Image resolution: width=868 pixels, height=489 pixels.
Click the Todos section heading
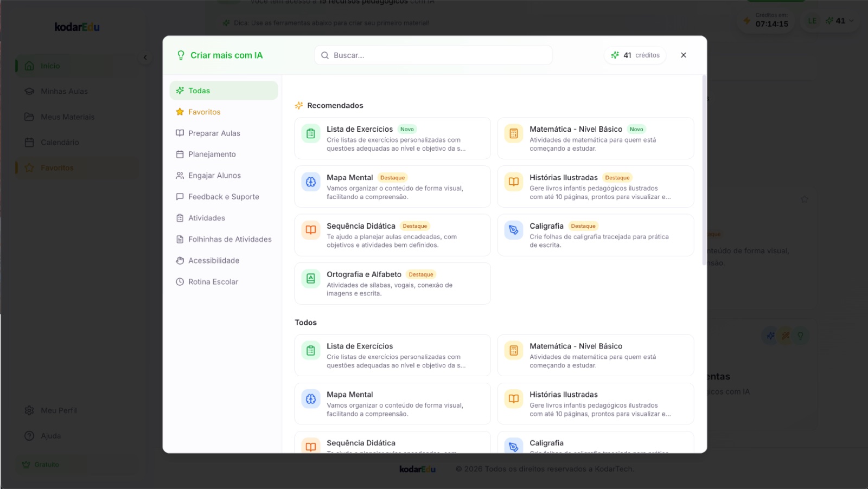pos(305,322)
